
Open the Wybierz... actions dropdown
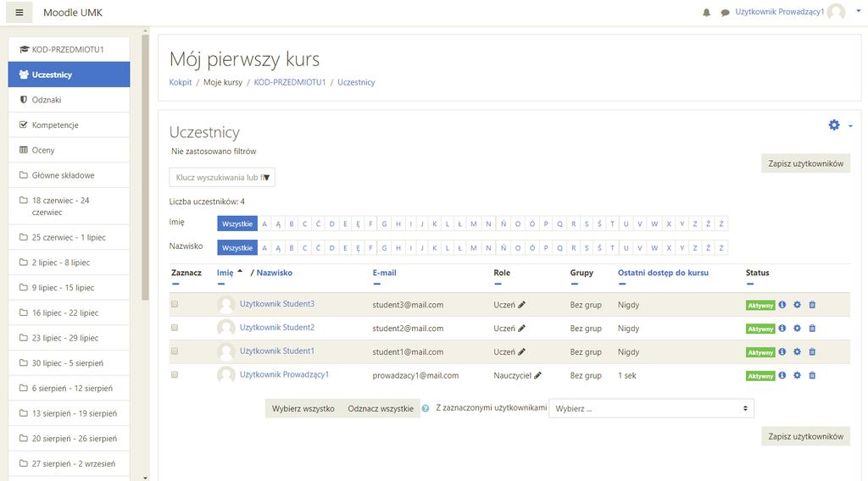(x=651, y=408)
